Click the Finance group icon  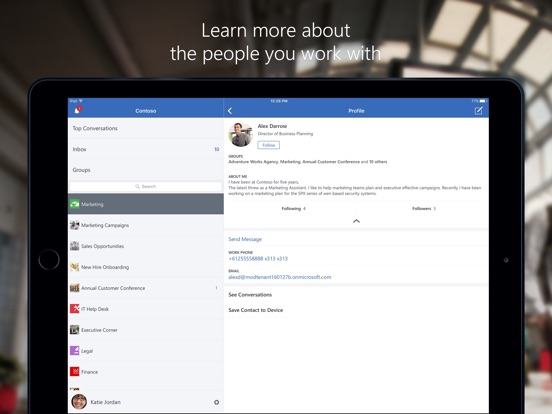pyautogui.click(x=75, y=372)
